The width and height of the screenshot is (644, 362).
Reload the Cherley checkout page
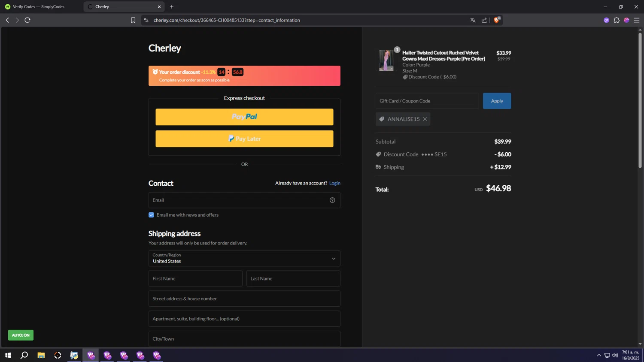tap(27, 20)
